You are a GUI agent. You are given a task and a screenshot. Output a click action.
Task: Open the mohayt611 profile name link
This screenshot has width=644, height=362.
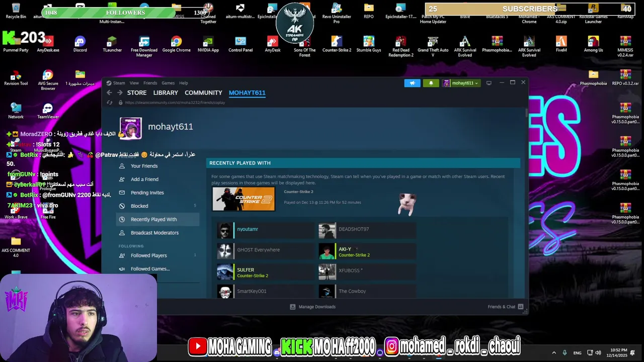coord(171,127)
